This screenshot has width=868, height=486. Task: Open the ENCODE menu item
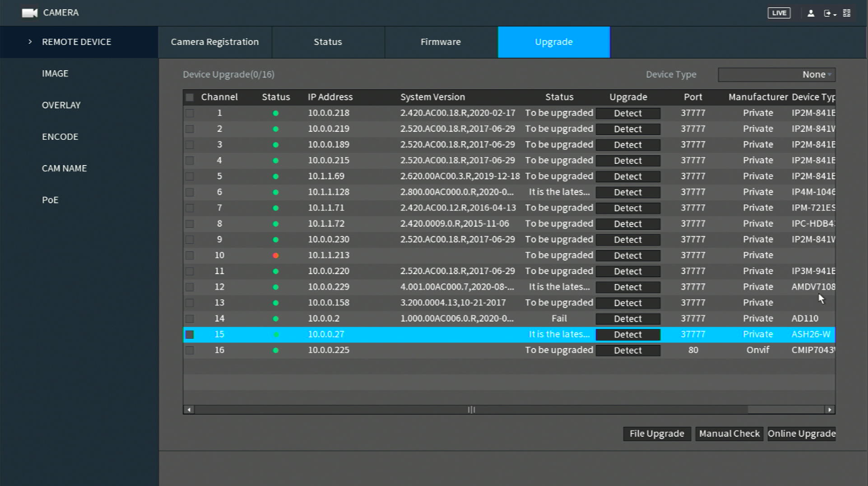pyautogui.click(x=60, y=137)
